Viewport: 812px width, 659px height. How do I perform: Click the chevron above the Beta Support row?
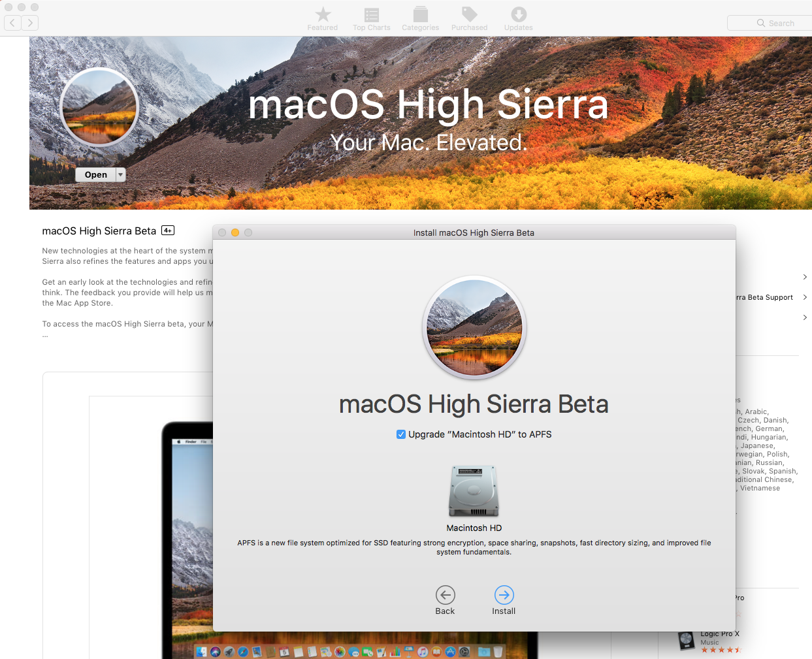pos(805,277)
